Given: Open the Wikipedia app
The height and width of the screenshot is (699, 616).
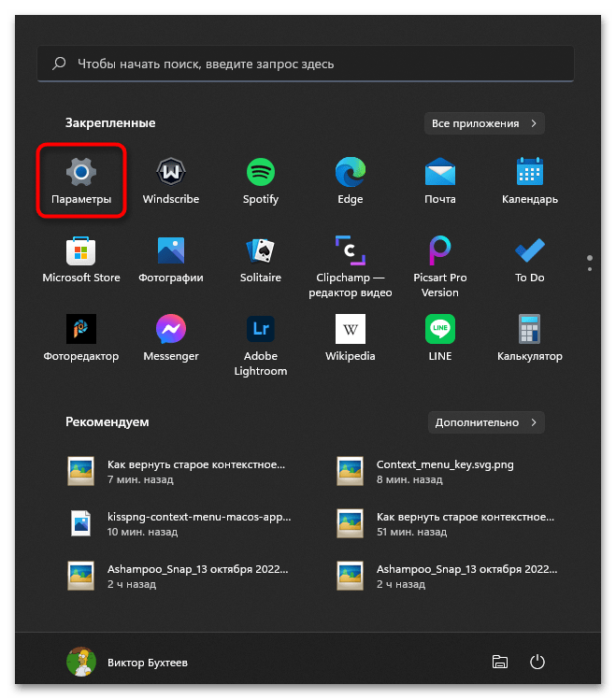Looking at the screenshot, I should [x=351, y=338].
